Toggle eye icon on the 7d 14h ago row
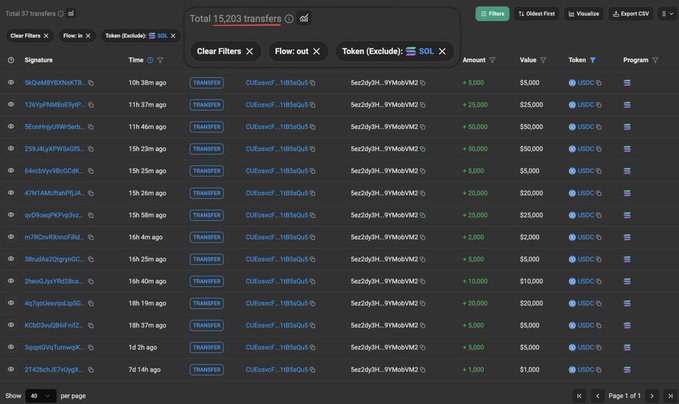Image resolution: width=679 pixels, height=404 pixels. point(11,369)
